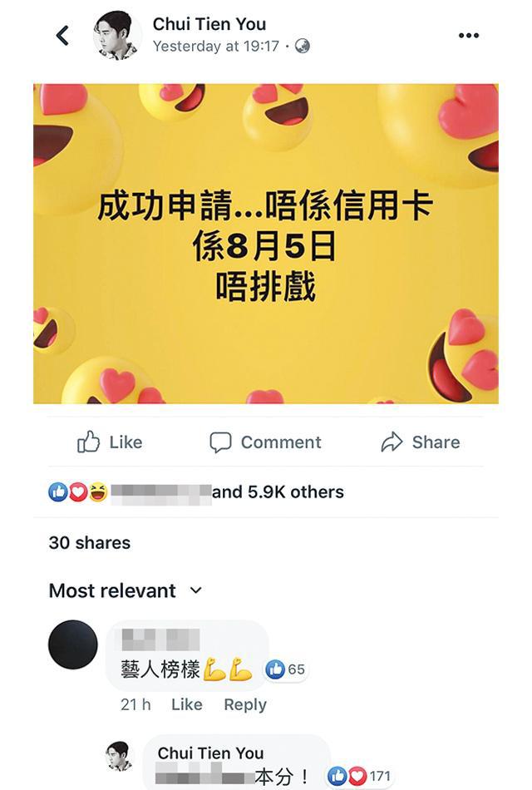Open the 30 shares list
Image resolution: width=532 pixels, height=790 pixels.
click(x=90, y=543)
